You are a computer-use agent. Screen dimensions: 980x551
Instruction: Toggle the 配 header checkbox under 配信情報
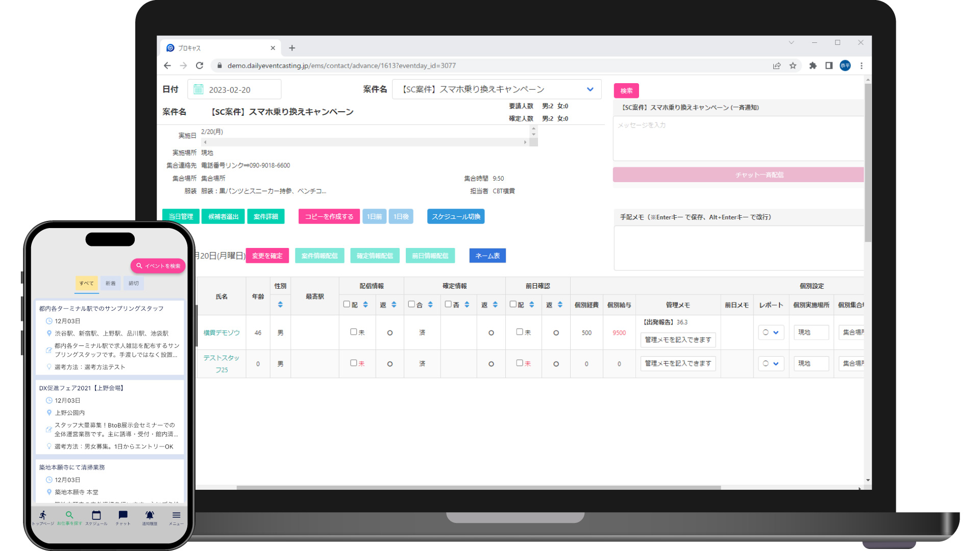pyautogui.click(x=347, y=304)
